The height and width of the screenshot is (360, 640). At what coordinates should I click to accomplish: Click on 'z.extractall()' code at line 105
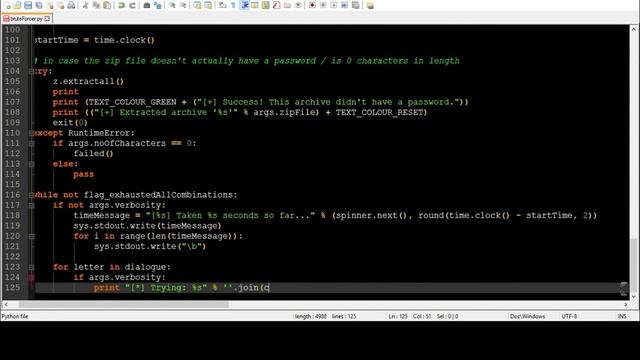(x=88, y=81)
